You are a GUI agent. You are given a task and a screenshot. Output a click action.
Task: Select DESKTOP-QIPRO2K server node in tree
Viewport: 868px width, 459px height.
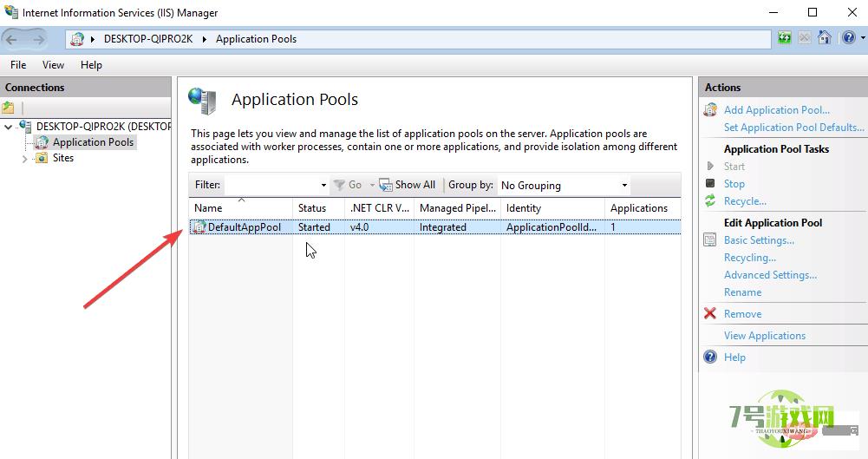103,126
